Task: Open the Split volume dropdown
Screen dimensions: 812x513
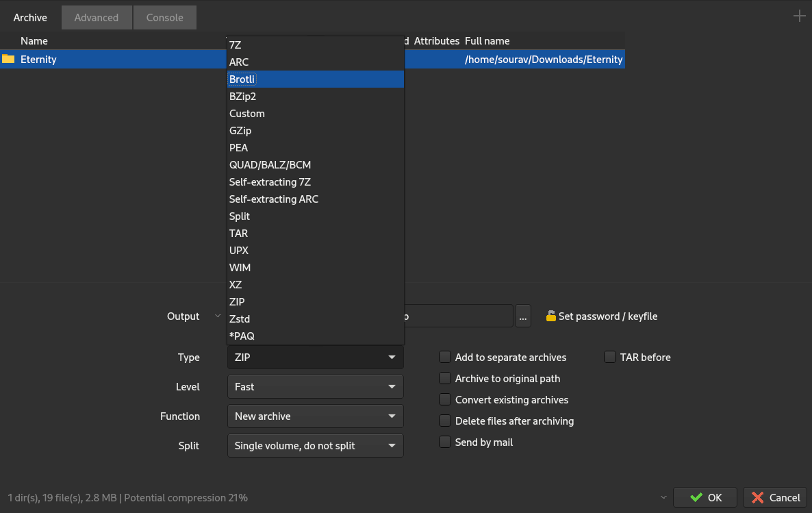Action: point(315,446)
